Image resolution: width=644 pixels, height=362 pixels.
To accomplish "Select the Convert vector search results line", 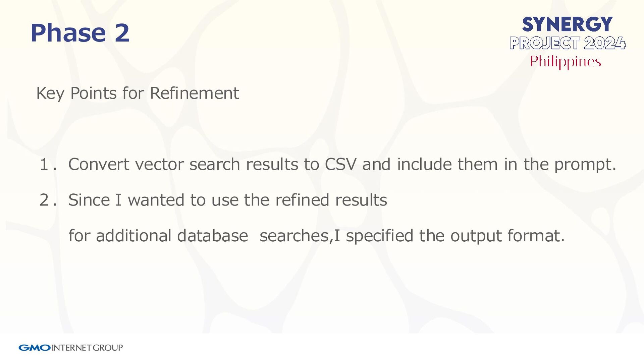I will click(342, 165).
